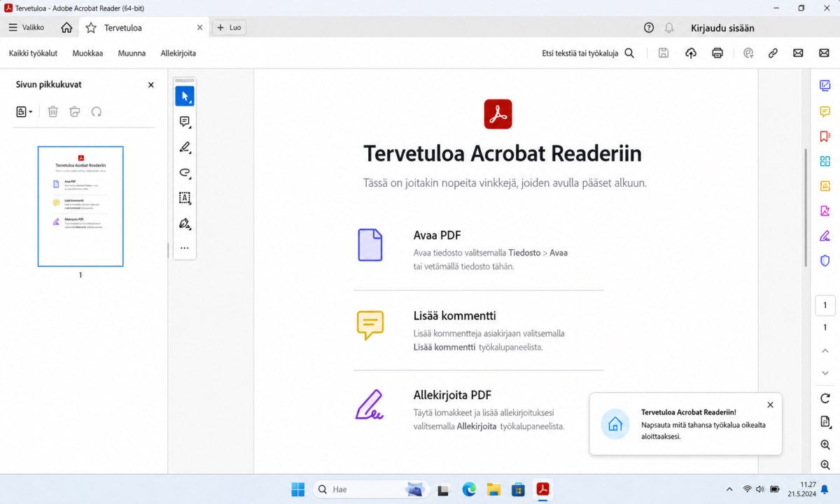Go to next page with down chevron
This screenshot has width=840, height=504.
825,373
